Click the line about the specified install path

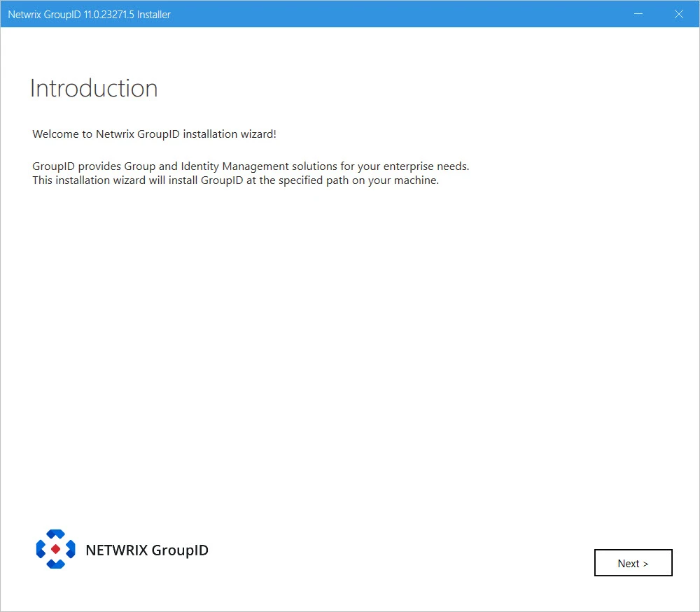[x=236, y=180]
